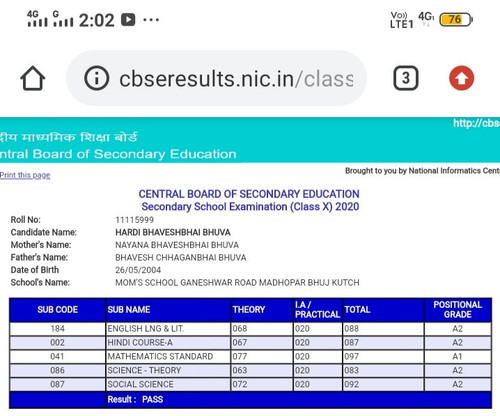Tap the 2:02 clock in status bar
This screenshot has height=416, width=500.
[x=97, y=20]
